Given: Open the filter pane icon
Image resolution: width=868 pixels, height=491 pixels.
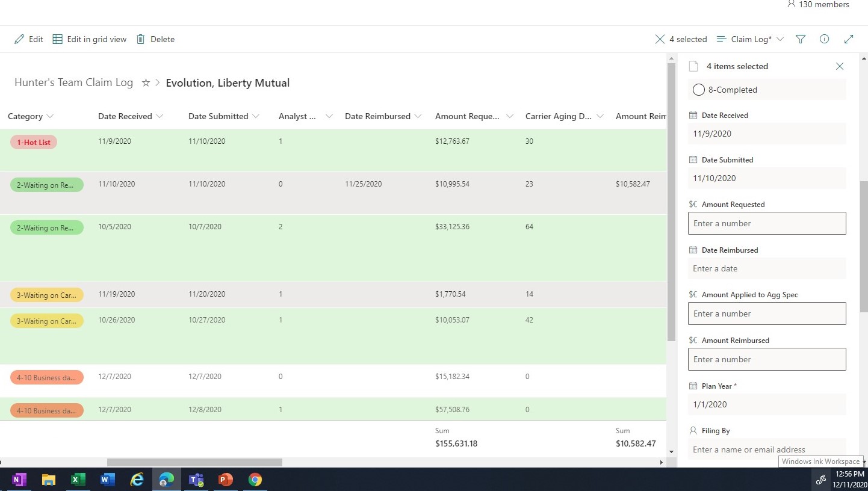Looking at the screenshot, I should tap(801, 39).
